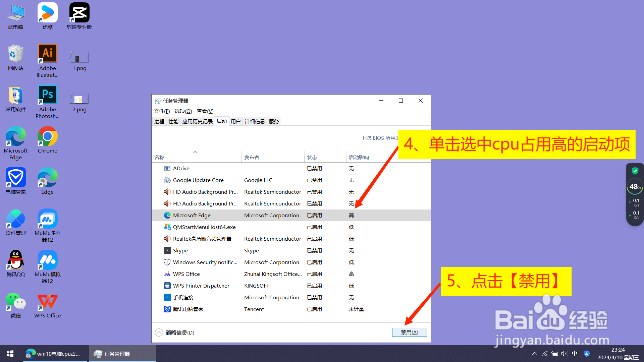Toggle the 中 input method indicator

(x=575, y=354)
